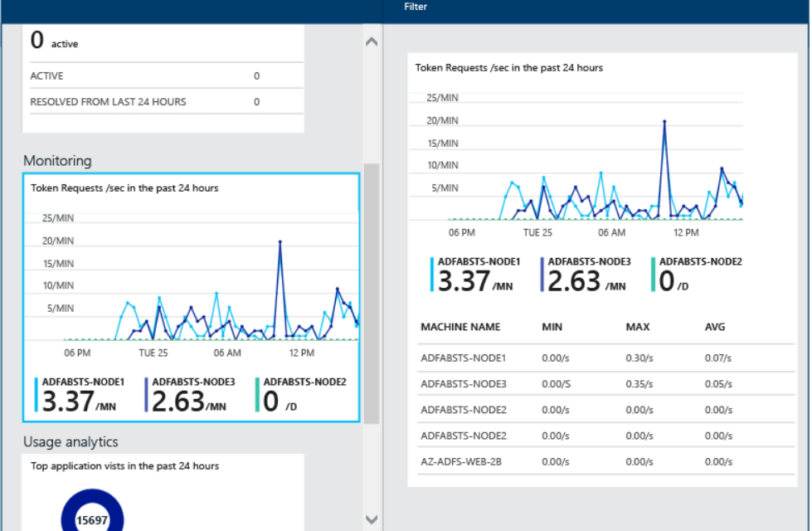This screenshot has height=531, width=812.
Task: Sort by the MACHINE NAME column header
Action: pyautogui.click(x=460, y=327)
